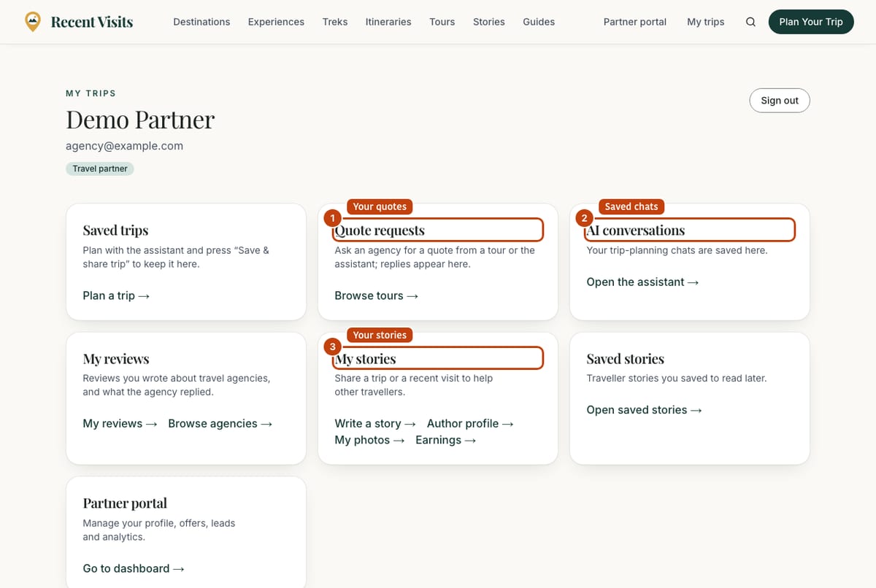Click the Saved trips card heading
The width and height of the screenshot is (876, 588).
[x=115, y=231]
